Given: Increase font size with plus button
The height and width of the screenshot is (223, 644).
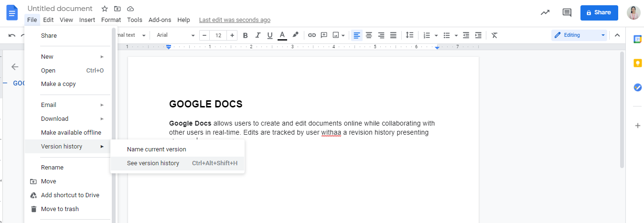Looking at the screenshot, I should click(x=232, y=35).
